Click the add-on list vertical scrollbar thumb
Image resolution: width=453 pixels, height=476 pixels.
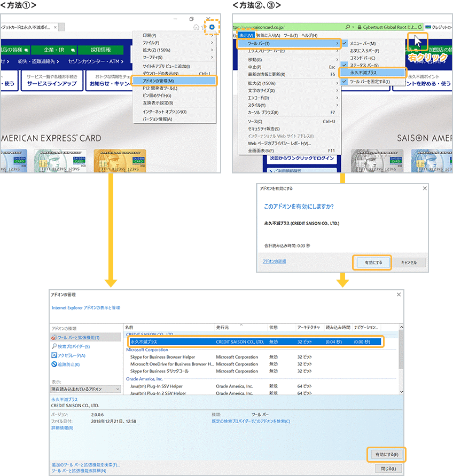(401, 349)
